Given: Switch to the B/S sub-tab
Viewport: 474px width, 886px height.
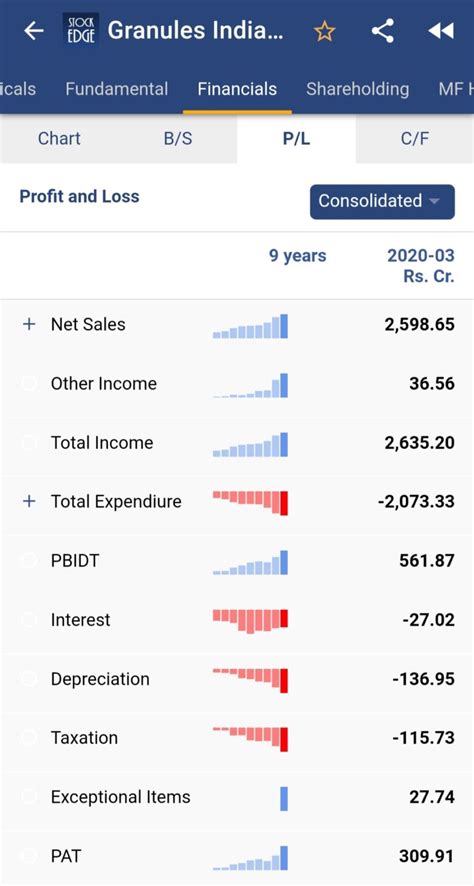Looking at the screenshot, I should pyautogui.click(x=178, y=138).
